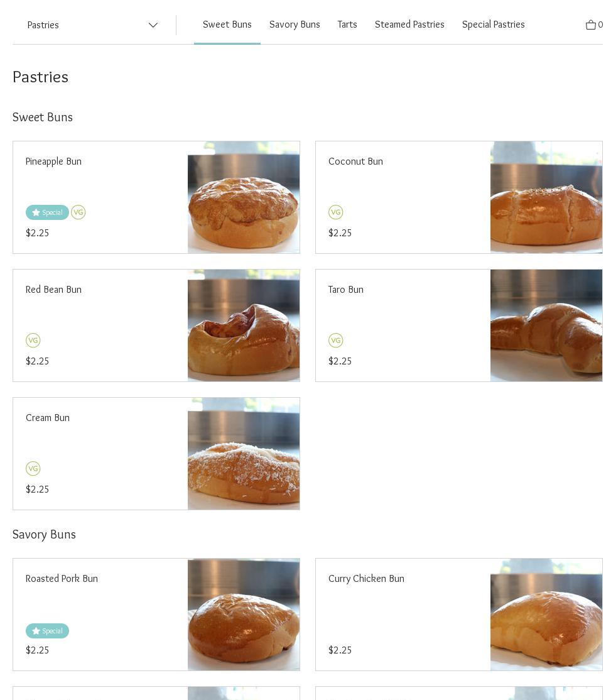
Task: Switch to the Savory Buns tab
Action: coord(295,25)
